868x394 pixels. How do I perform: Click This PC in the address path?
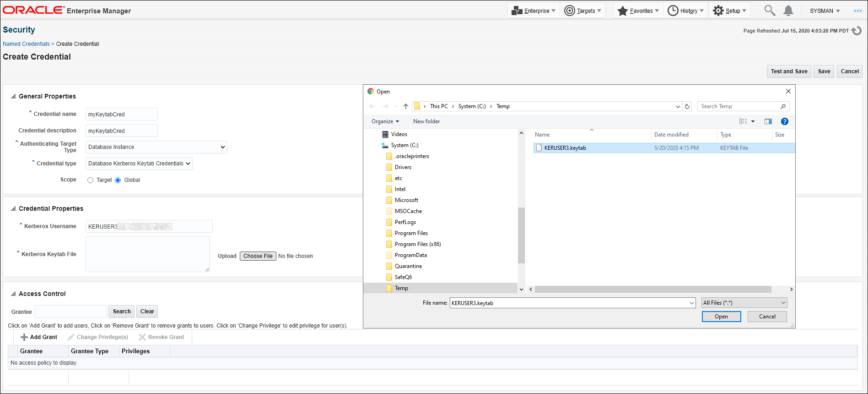click(439, 106)
